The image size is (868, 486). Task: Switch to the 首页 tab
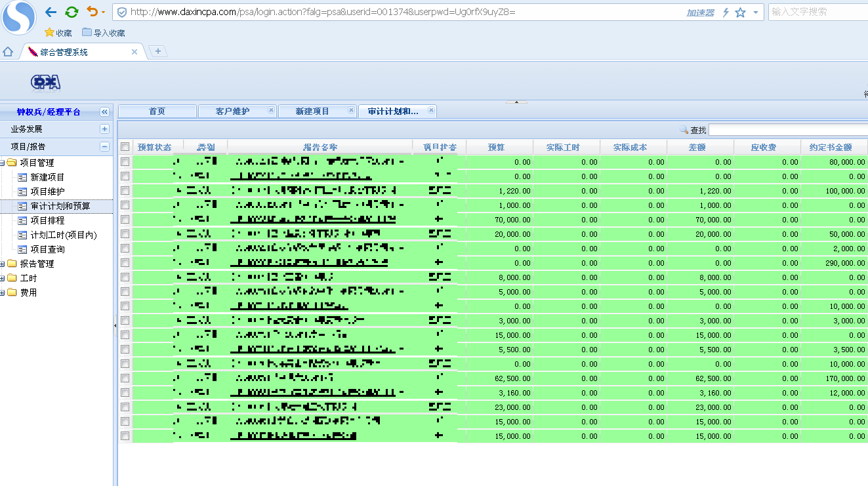click(157, 111)
